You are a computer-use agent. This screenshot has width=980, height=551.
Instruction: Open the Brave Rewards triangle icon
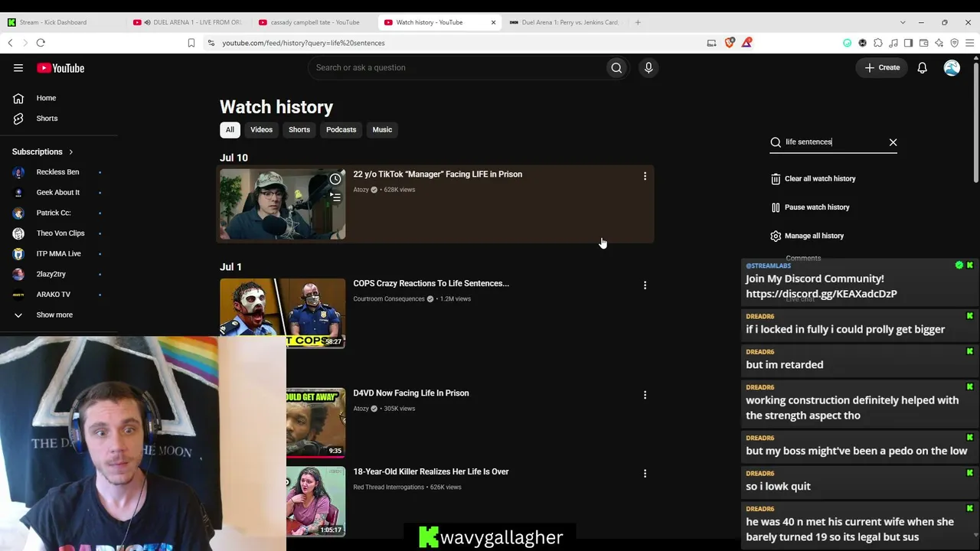(x=746, y=43)
